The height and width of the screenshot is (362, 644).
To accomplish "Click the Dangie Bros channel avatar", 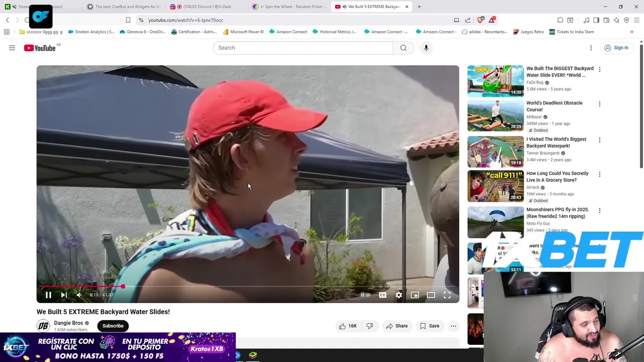I will point(43,326).
